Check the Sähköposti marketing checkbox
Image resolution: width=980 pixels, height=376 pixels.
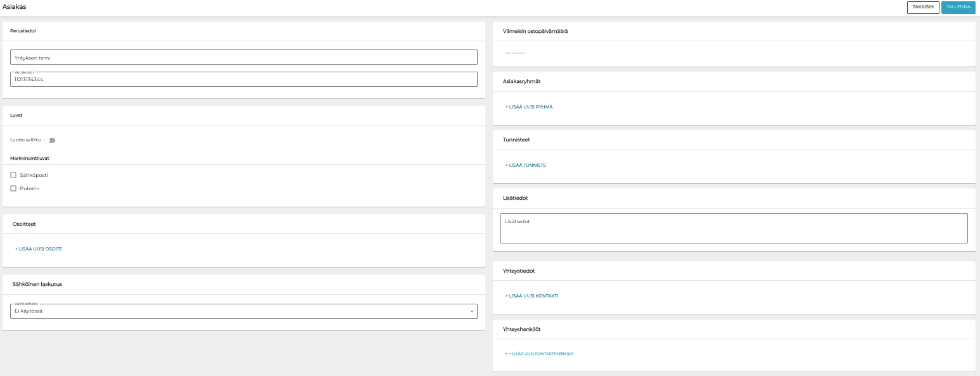point(13,175)
